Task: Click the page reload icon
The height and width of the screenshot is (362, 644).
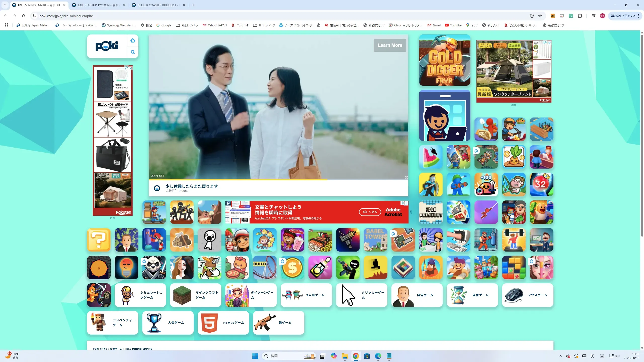Action: tap(24, 16)
